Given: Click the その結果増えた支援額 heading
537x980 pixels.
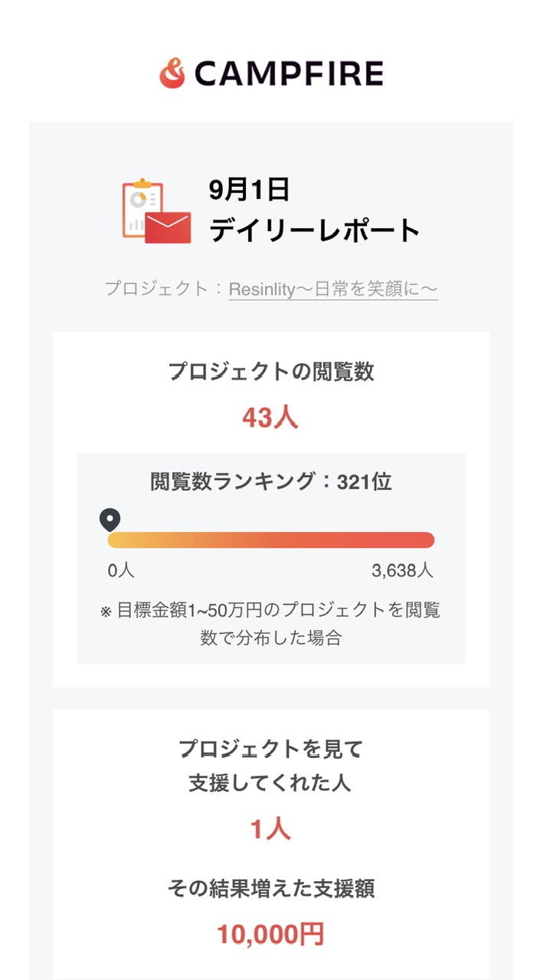Looking at the screenshot, I should 271,889.
